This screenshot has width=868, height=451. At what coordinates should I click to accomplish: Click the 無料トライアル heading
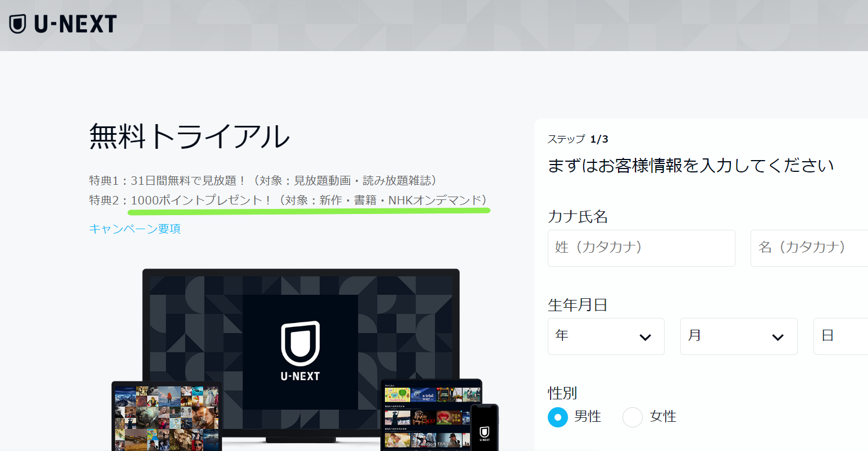click(189, 136)
